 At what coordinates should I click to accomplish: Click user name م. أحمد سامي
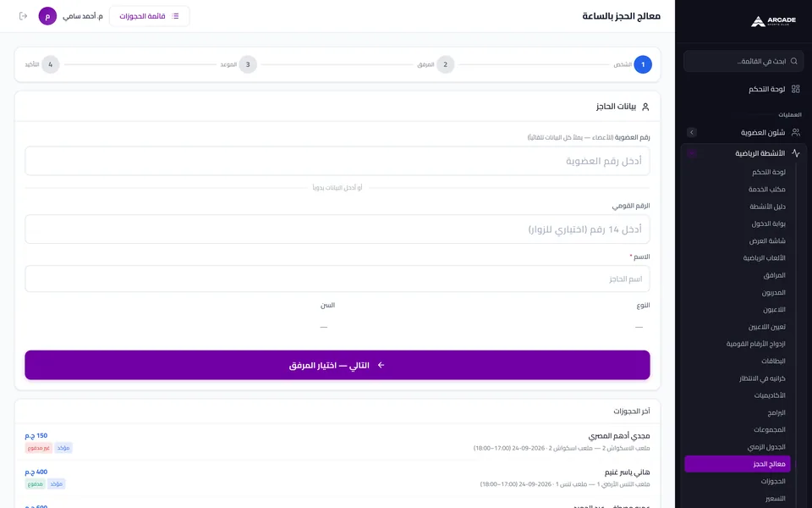coord(83,16)
